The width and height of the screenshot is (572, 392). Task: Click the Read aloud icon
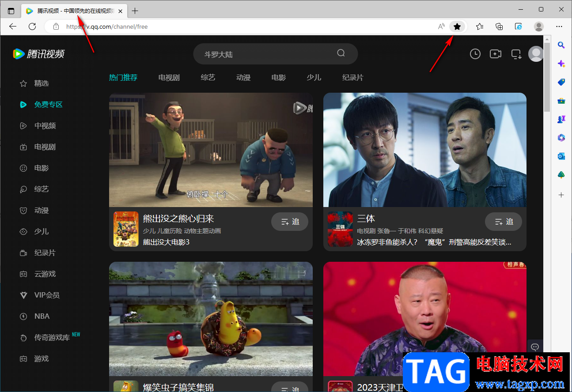click(x=441, y=26)
